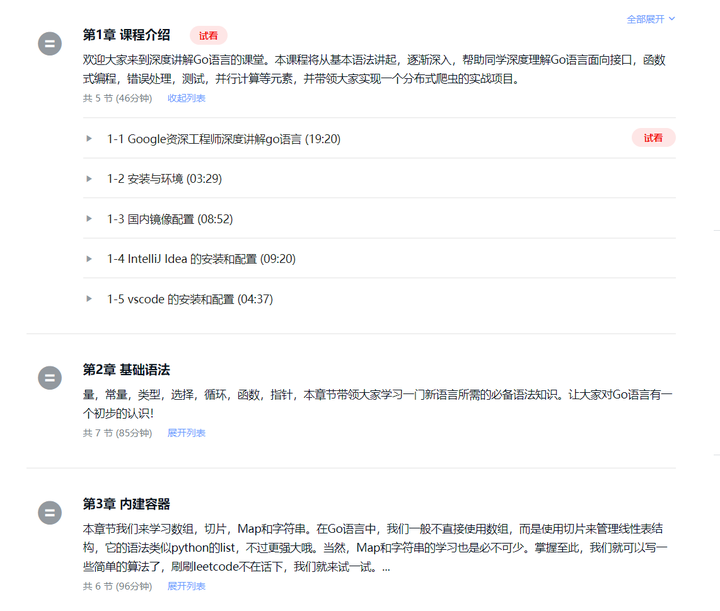Viewport: 720px width, 611px height.
Task: Click the round icon beside 第2章 基础语法
Action: [50, 378]
